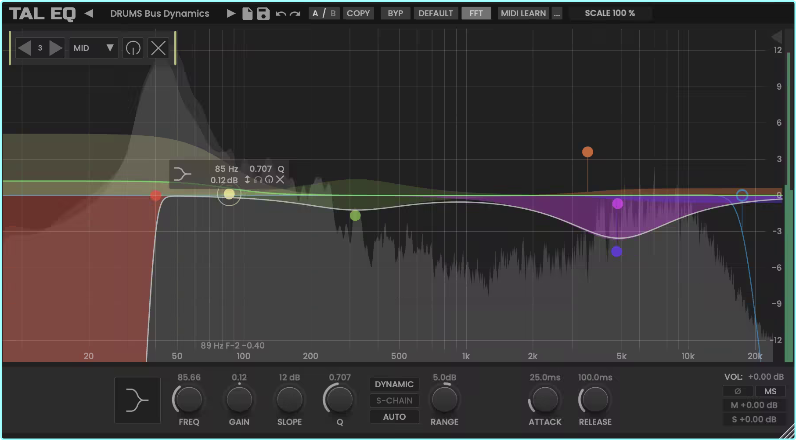The image size is (796, 440).
Task: Select the magenta band node
Action: point(617,204)
